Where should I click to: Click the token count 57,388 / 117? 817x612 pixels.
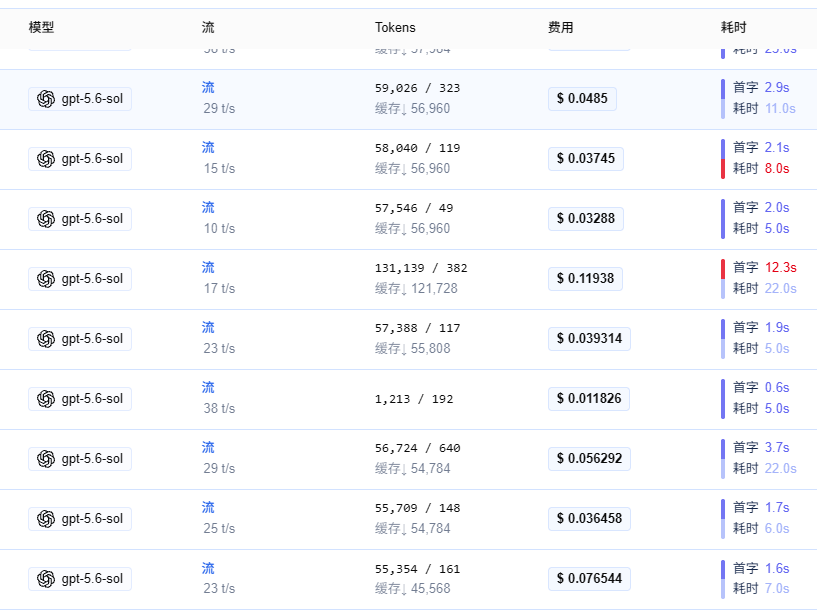pos(417,328)
